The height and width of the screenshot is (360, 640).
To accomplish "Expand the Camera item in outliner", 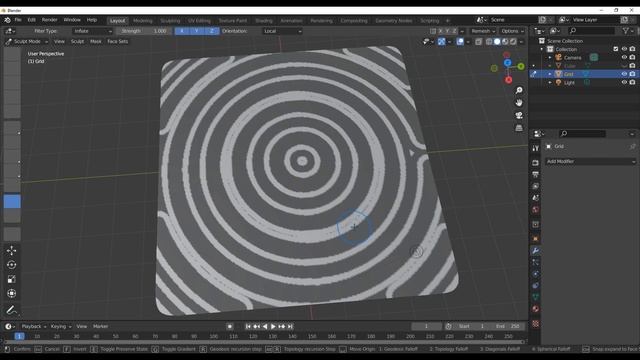I will (550, 58).
